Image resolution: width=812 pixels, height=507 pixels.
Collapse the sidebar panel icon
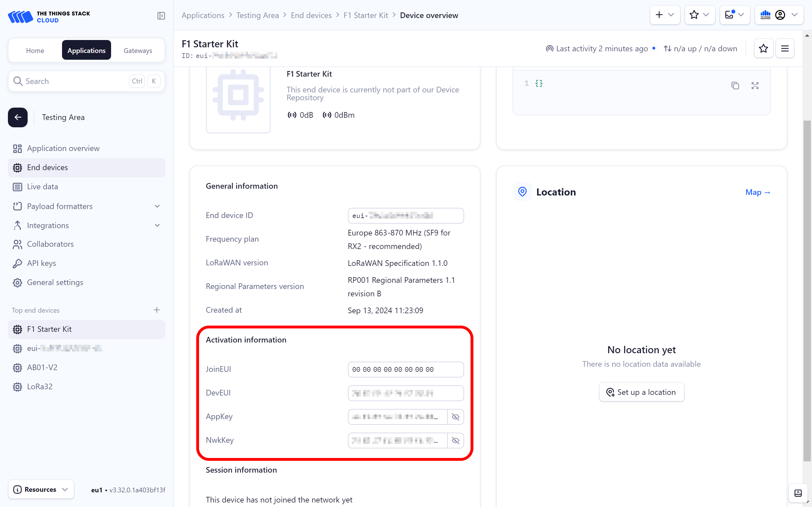pos(161,15)
